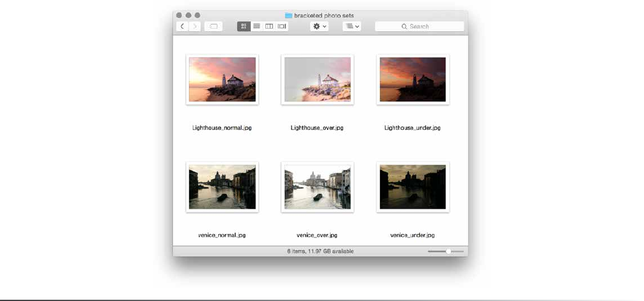This screenshot has height=301, width=644.
Task: Open the gear Action menu
Action: click(320, 26)
